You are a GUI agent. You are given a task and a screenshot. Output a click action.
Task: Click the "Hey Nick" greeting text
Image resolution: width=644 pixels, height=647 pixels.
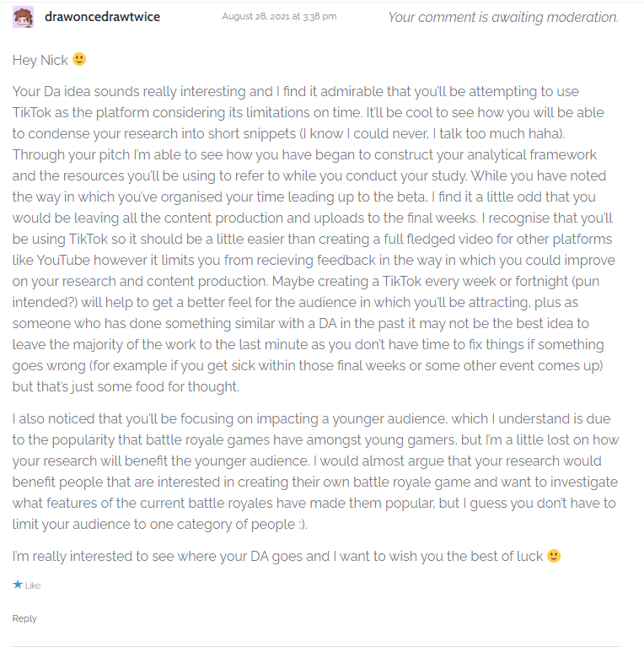[x=40, y=60]
